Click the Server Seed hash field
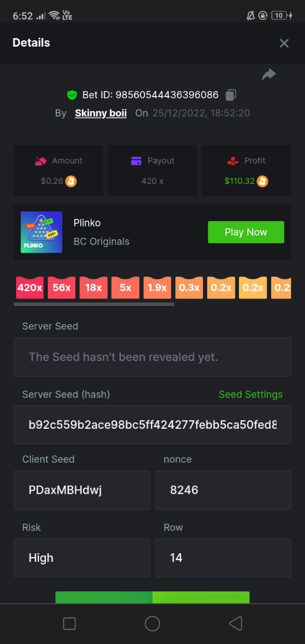Screen dimensions: 305x644 [152, 425]
